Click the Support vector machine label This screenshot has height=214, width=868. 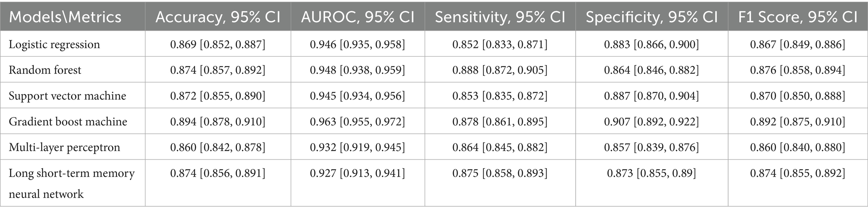(x=67, y=96)
